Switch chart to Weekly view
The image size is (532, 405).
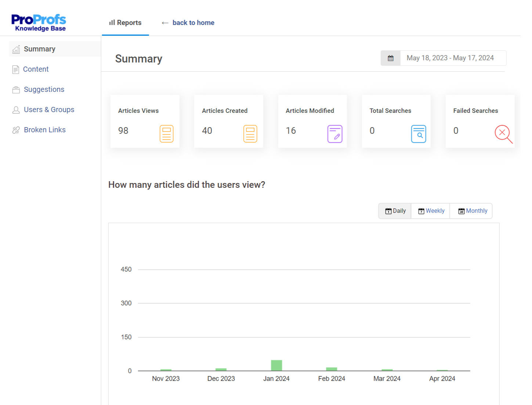[x=431, y=211]
